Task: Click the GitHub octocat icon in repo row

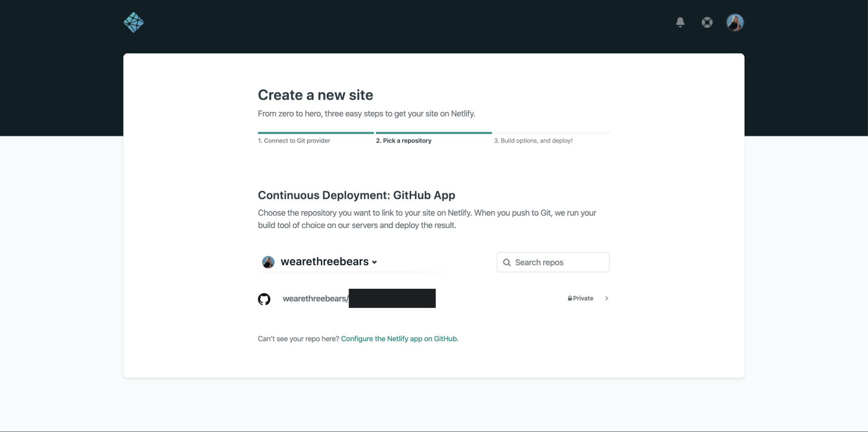Action: click(264, 299)
